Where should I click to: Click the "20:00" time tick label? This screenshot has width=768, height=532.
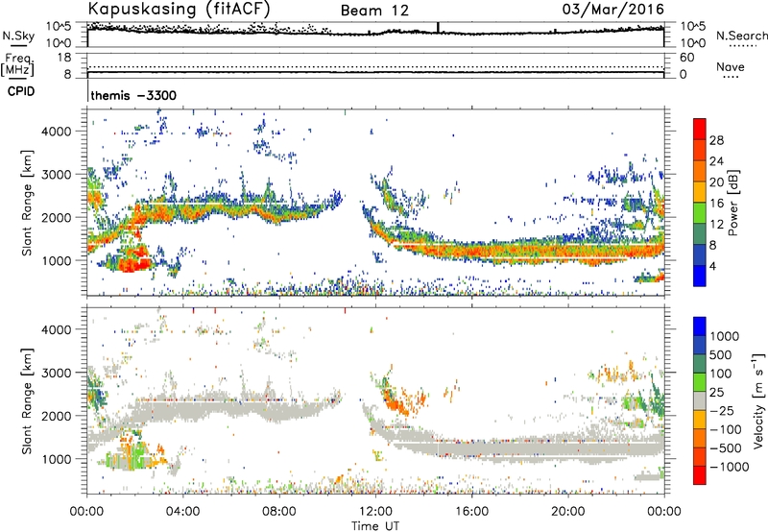(x=568, y=512)
